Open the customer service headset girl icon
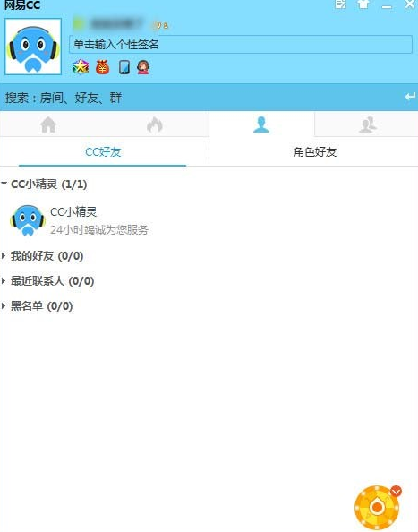Screen dimensions: 418x532 (x=143, y=67)
